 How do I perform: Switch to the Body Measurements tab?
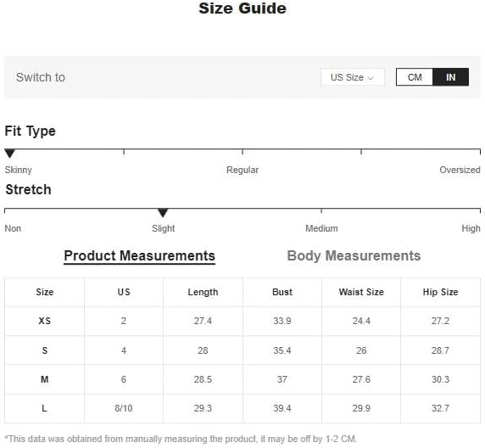(354, 255)
